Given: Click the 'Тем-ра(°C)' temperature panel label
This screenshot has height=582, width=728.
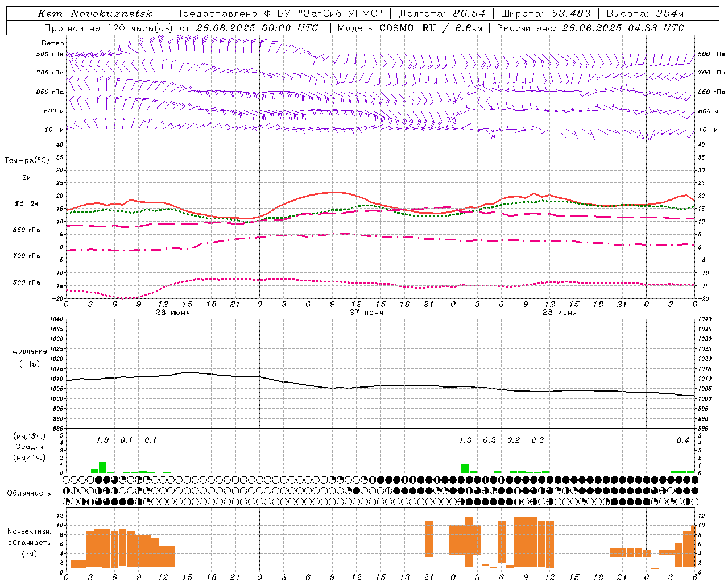Looking at the screenshot, I should coord(27,161).
